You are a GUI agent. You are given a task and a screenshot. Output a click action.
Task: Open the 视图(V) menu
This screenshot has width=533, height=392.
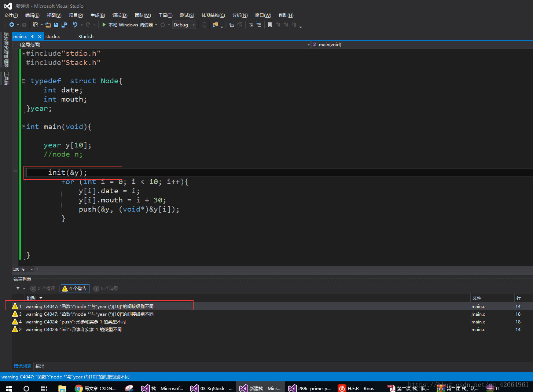click(x=54, y=15)
